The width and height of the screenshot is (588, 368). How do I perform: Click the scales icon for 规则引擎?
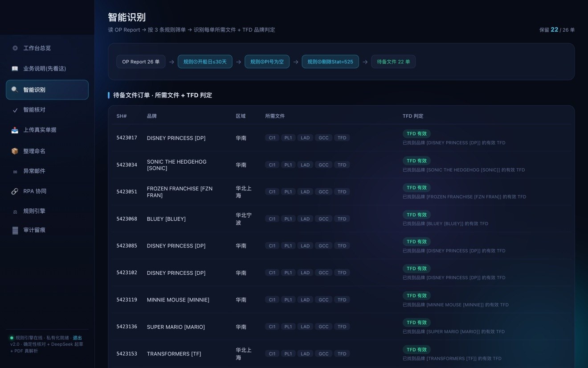tap(15, 211)
